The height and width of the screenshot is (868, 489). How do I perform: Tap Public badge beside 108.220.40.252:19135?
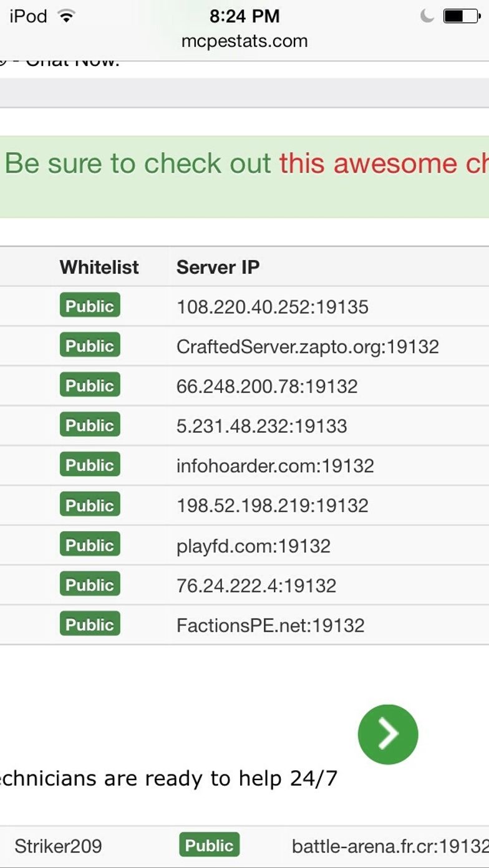tap(90, 306)
